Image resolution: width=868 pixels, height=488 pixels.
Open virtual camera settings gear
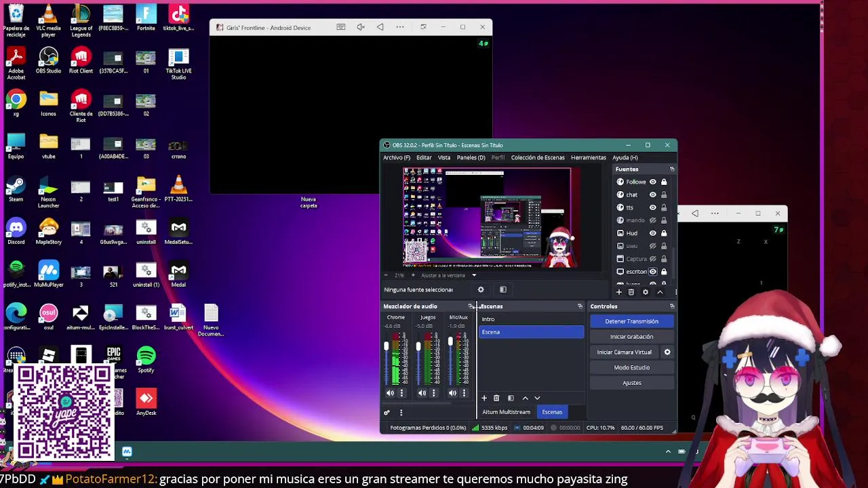[x=667, y=352]
